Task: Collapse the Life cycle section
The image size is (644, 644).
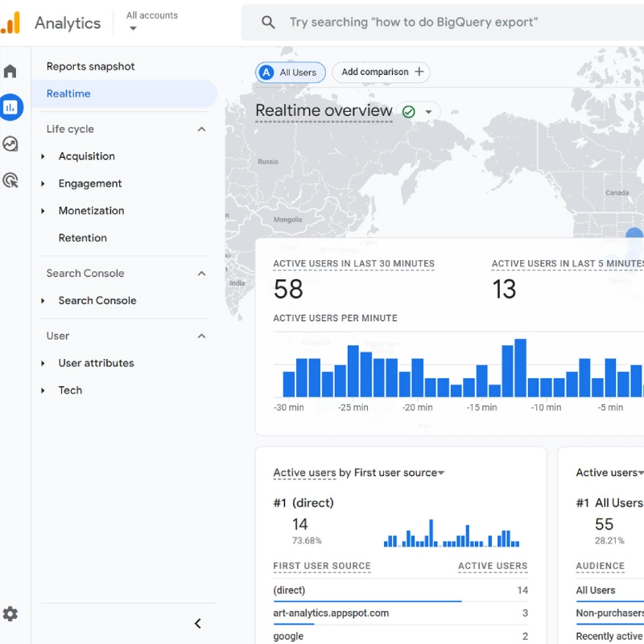Action: pos(201,130)
